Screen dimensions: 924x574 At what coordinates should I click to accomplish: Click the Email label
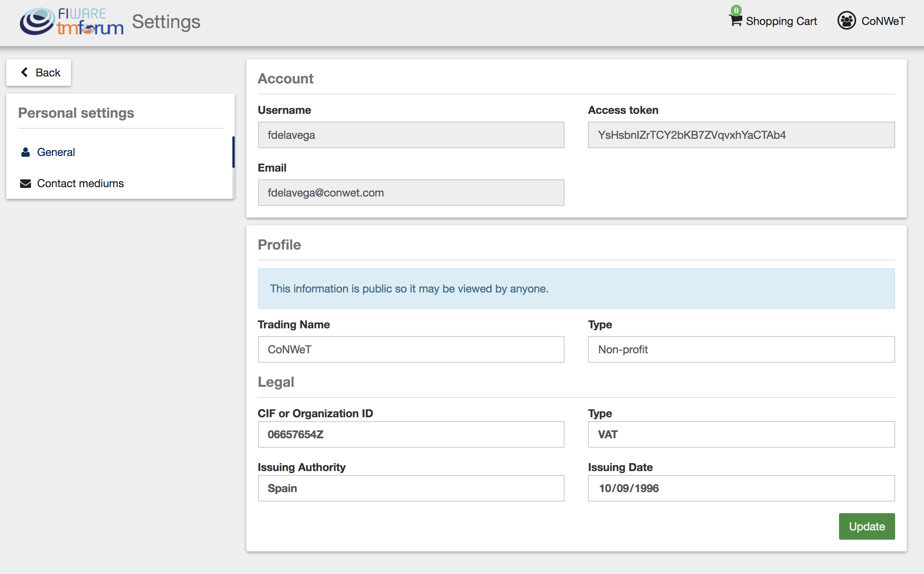(x=272, y=168)
